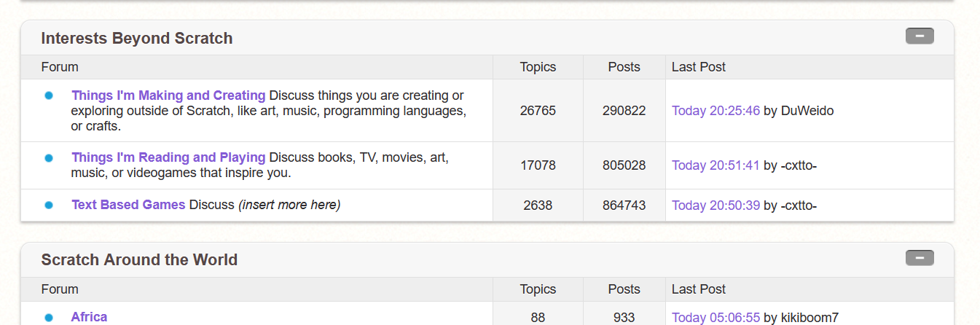980x325 pixels.
Task: Open the Things I'm Making and Creating forum
Action: pyautogui.click(x=168, y=95)
